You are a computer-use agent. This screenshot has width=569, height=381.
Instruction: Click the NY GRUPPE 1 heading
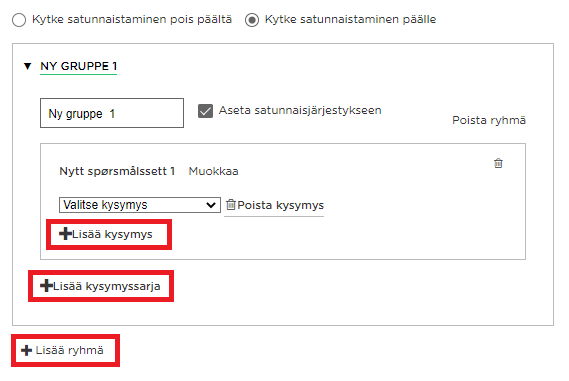[x=79, y=66]
